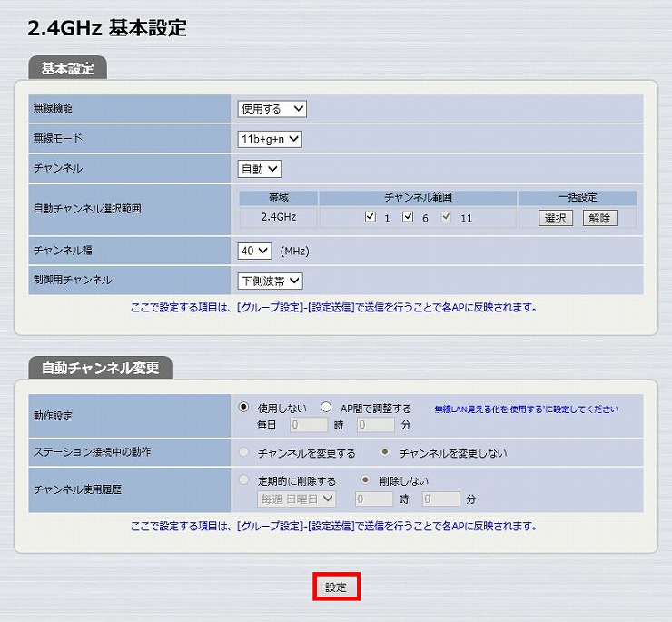Open the disabled 毎週 日曜日 dropdown
This screenshot has height=622, width=672.
[x=297, y=499]
